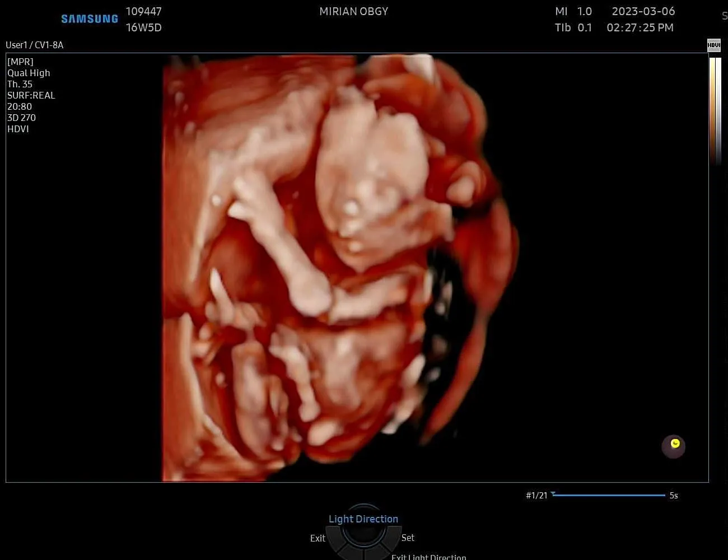Click the Light Direction trackball control
Viewport: 728px width, 560px height.
(363, 533)
